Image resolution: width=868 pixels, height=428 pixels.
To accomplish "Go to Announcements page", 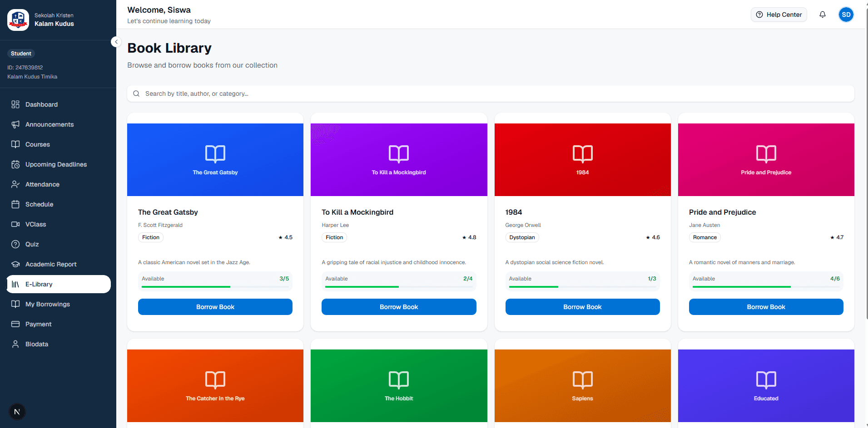I will click(59, 124).
